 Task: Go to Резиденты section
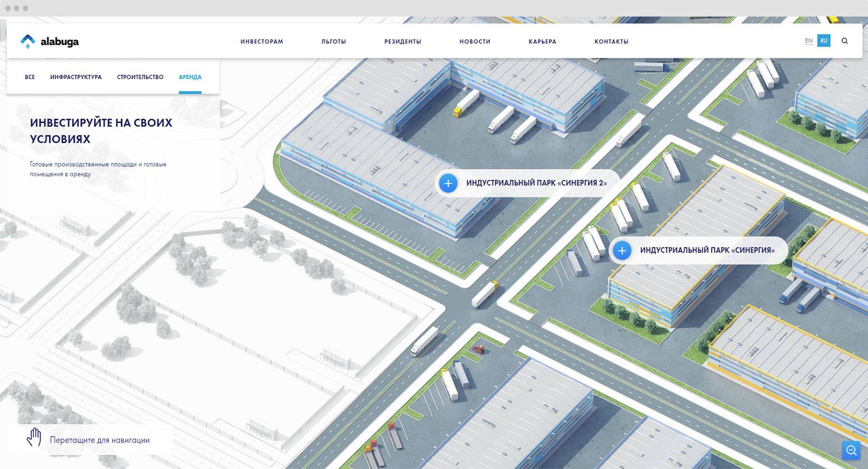coord(402,41)
